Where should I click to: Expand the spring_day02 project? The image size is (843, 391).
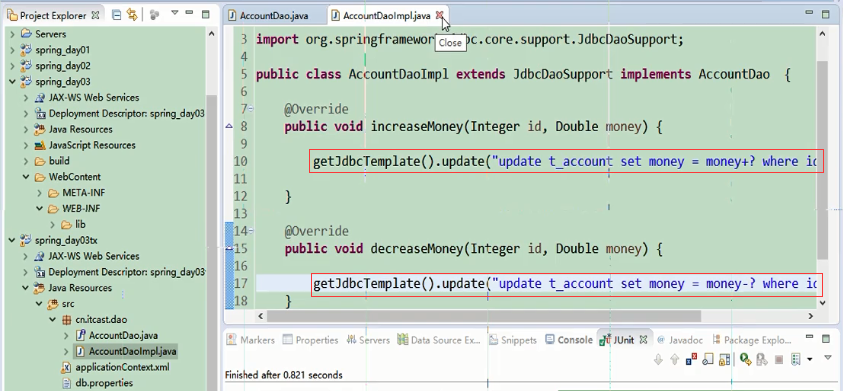12,66
